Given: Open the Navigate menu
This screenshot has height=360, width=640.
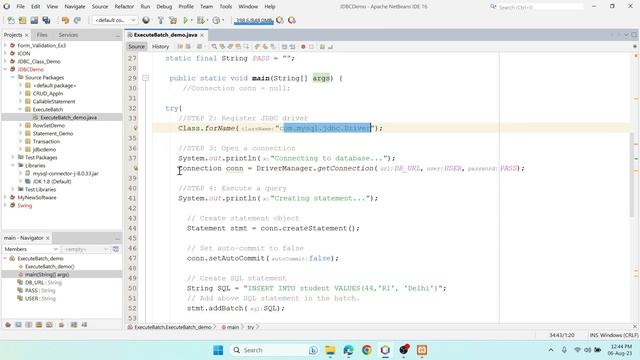Looking at the screenshot, I should (x=75, y=7).
